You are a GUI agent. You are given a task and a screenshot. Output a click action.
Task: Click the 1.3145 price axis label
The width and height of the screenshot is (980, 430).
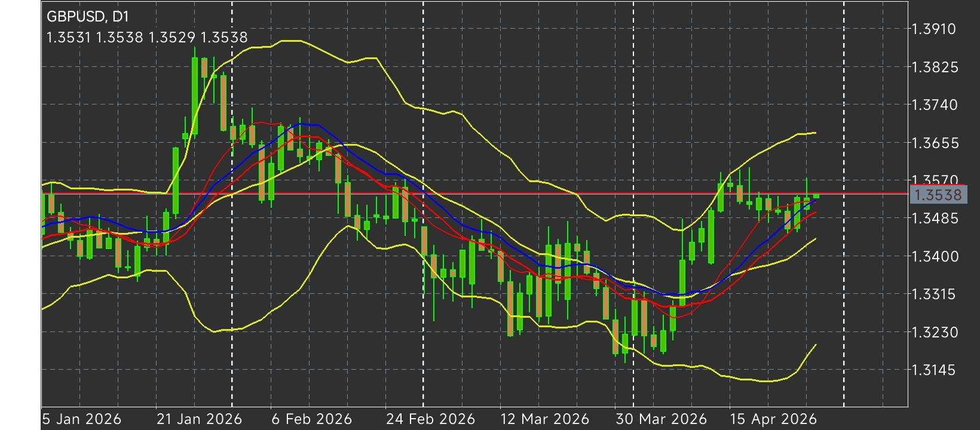pos(935,370)
